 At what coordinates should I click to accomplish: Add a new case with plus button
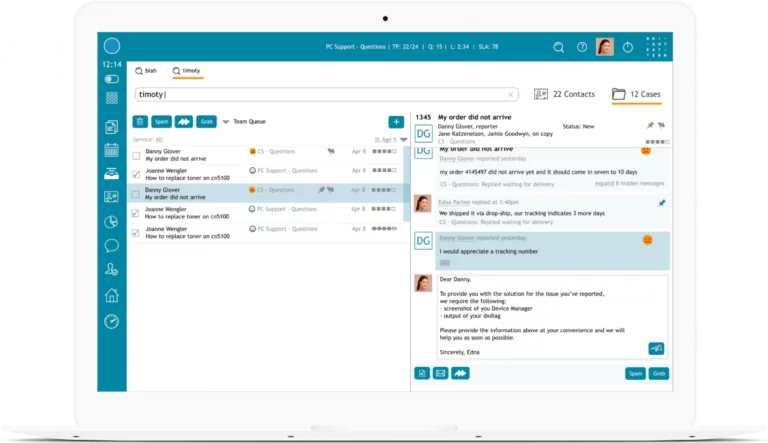[396, 122]
